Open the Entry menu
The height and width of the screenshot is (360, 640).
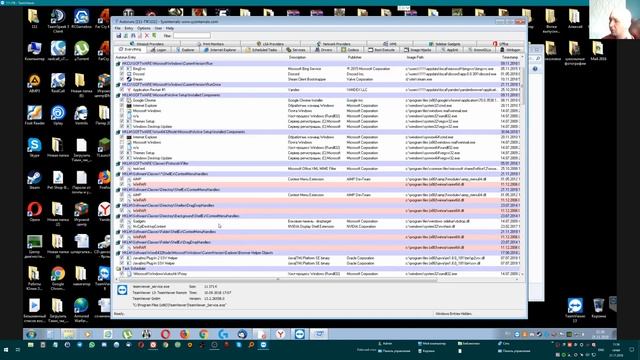(x=129, y=28)
